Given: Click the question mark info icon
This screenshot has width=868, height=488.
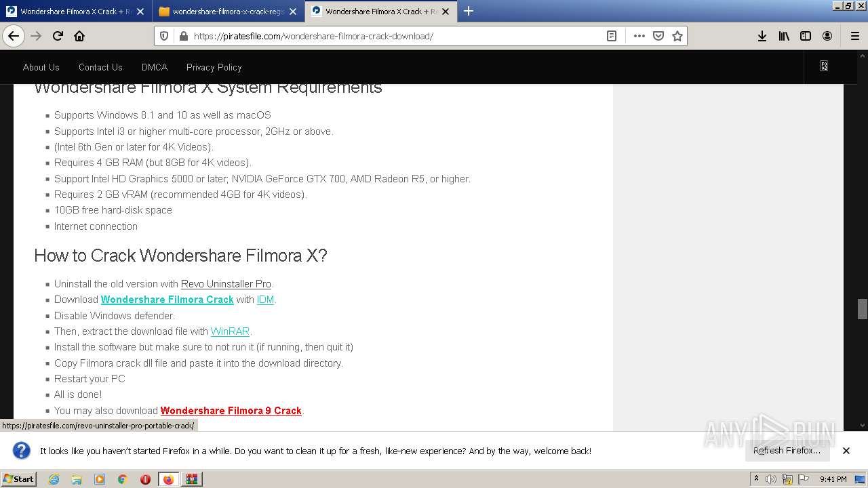Looking at the screenshot, I should (22, 451).
